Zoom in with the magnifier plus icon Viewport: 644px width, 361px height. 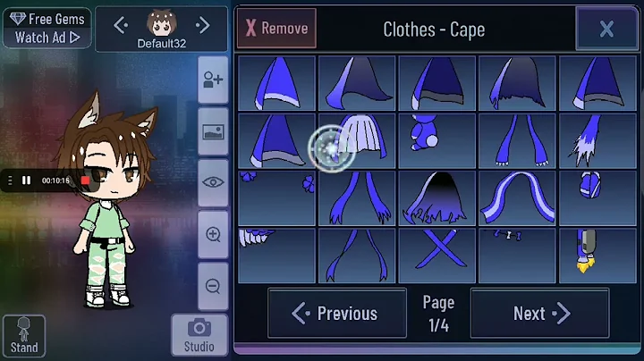point(213,234)
